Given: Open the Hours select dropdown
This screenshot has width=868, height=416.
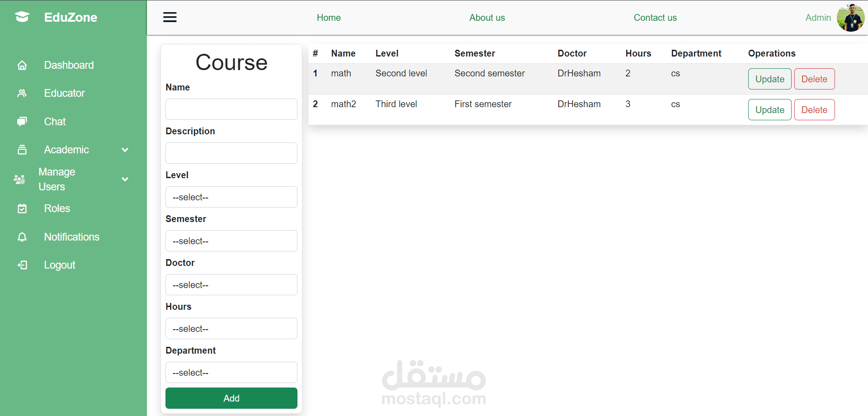Looking at the screenshot, I should pyautogui.click(x=231, y=329).
